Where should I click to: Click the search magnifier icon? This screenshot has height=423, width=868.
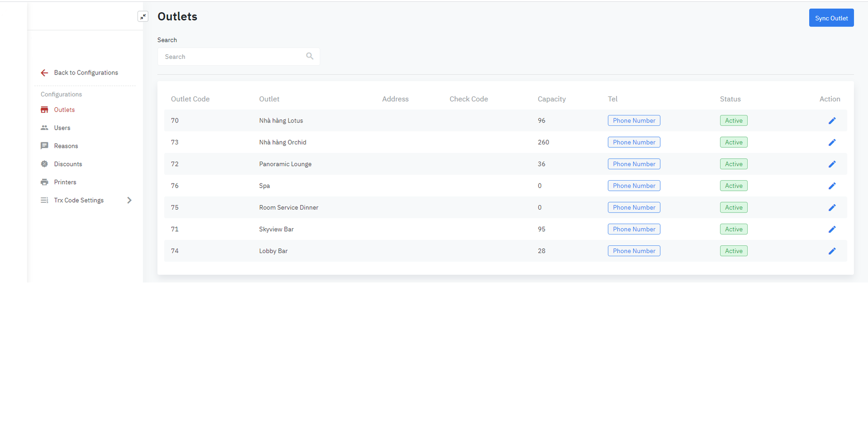310,56
